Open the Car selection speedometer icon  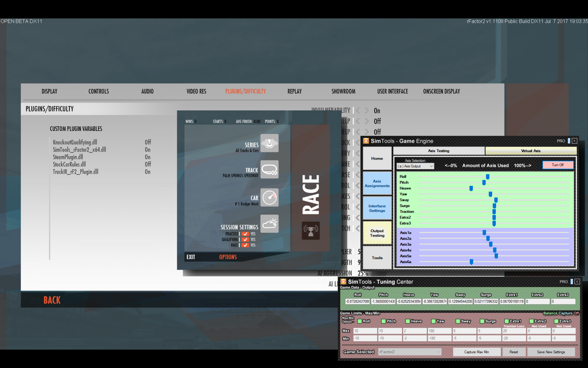pyautogui.click(x=269, y=197)
